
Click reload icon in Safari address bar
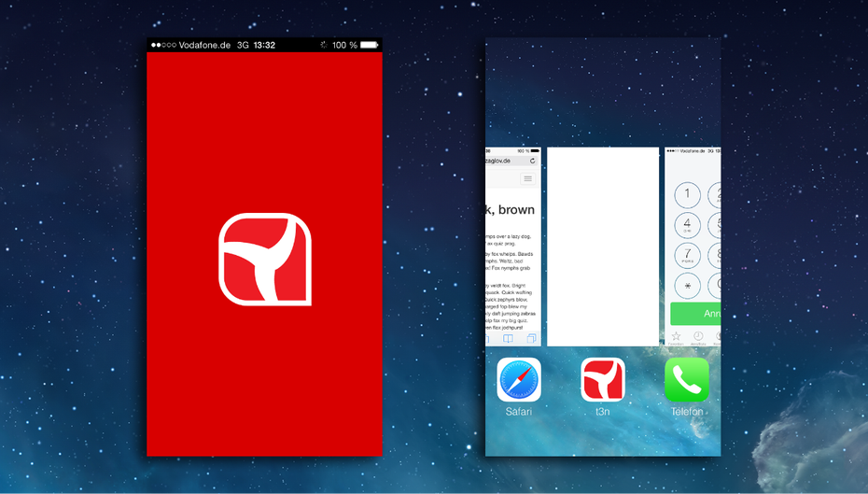click(x=533, y=161)
